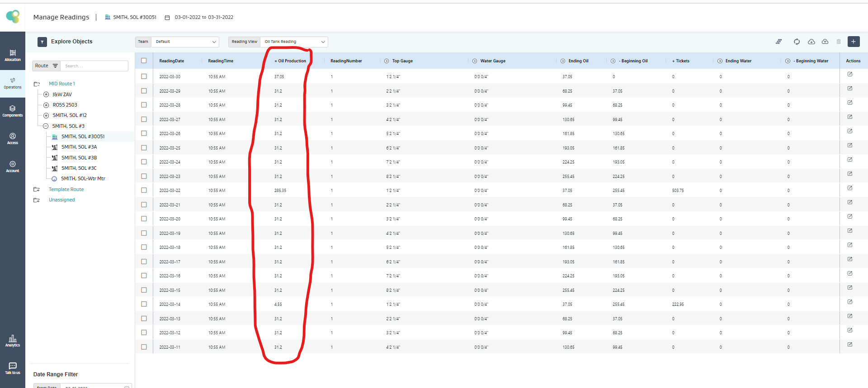The height and width of the screenshot is (388, 868).
Task: Click the cloud download icon
Action: [x=811, y=42]
